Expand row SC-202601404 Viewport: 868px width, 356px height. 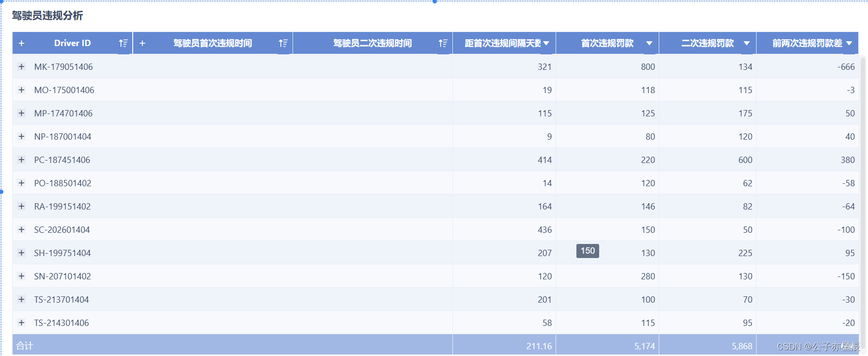click(21, 229)
